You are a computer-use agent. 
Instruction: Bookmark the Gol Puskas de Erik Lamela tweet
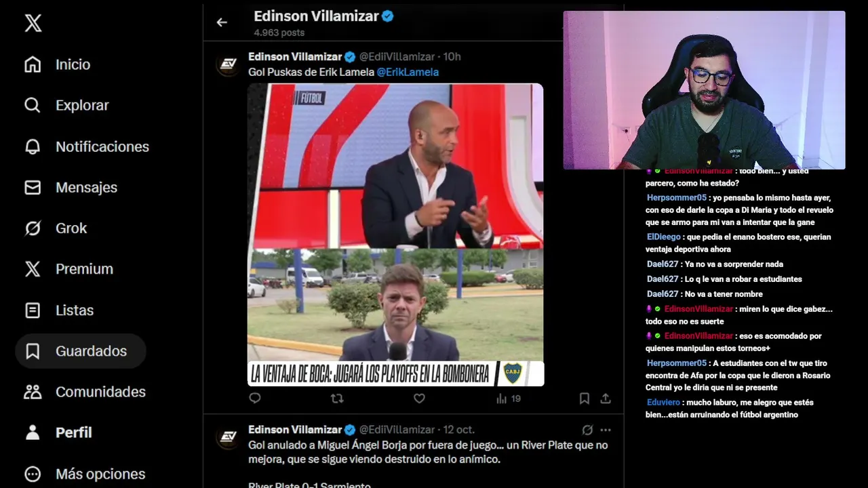point(584,399)
